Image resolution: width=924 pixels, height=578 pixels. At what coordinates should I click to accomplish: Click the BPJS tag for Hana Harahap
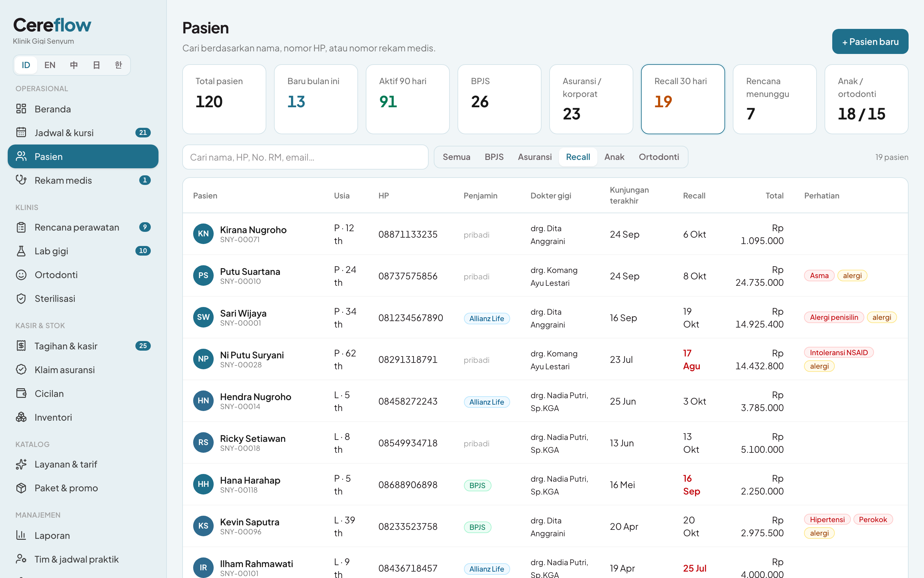[x=477, y=486]
